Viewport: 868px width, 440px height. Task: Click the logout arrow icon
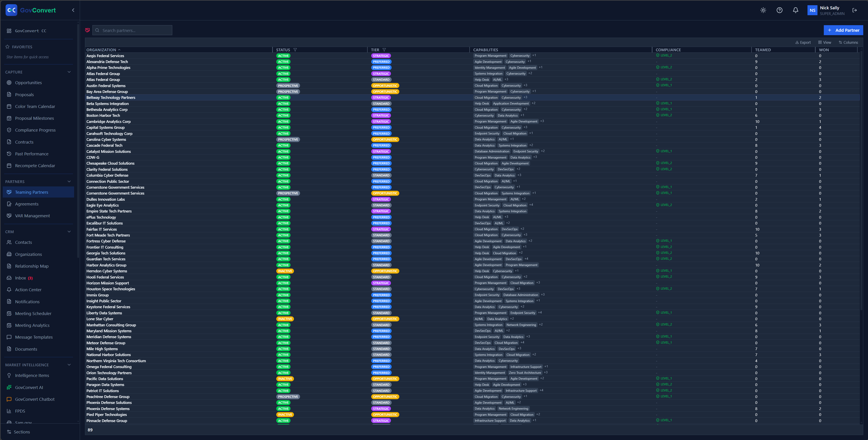[x=855, y=10]
